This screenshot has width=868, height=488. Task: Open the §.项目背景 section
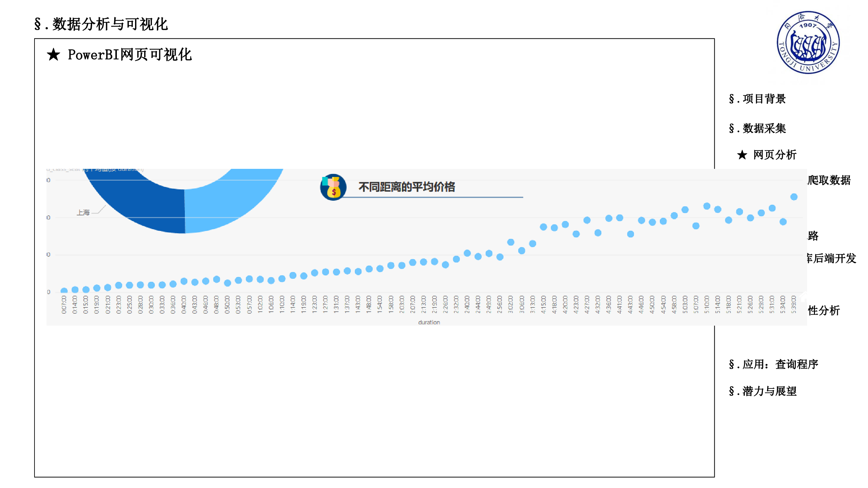(x=757, y=99)
